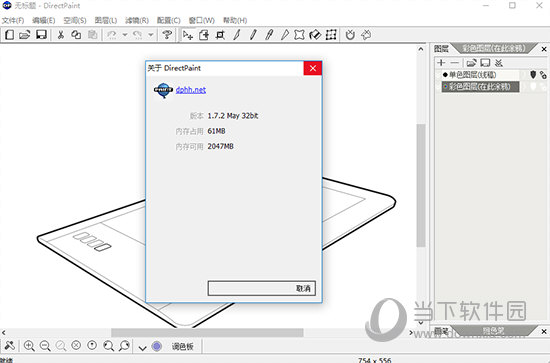
Task: Open the 窗口(W) menu
Action: (x=202, y=20)
